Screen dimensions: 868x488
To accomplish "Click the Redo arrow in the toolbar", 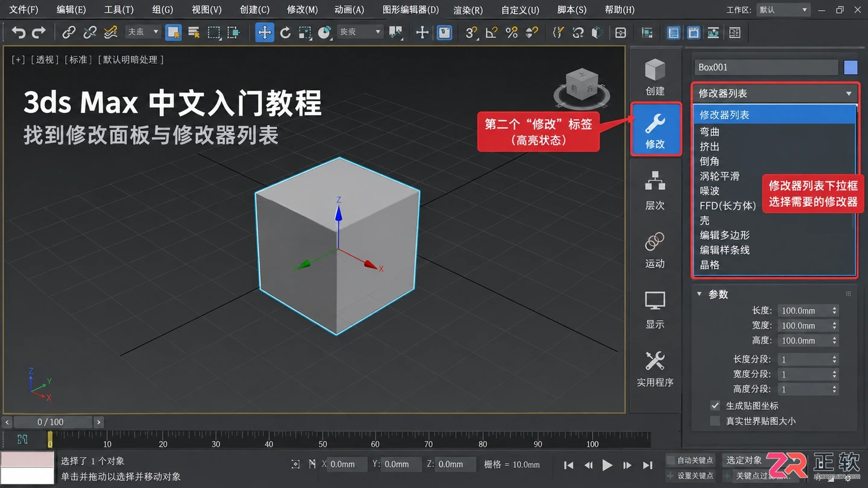I will (x=39, y=33).
